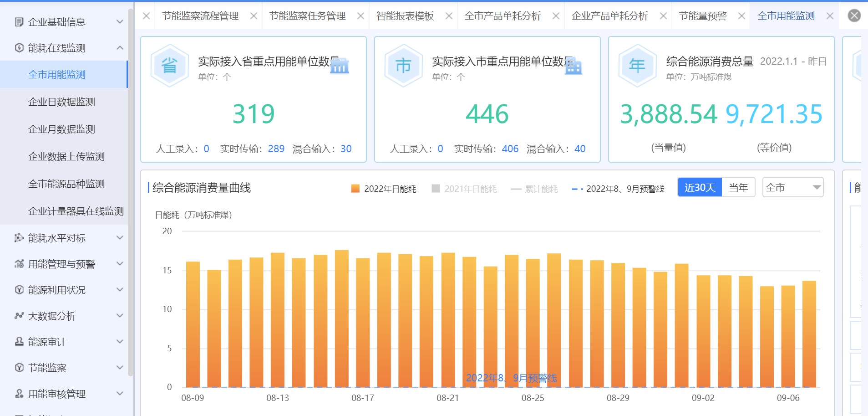868x416 pixels.
Task: Click the 能耗在线监测 sidebar icon
Action: tap(19, 48)
